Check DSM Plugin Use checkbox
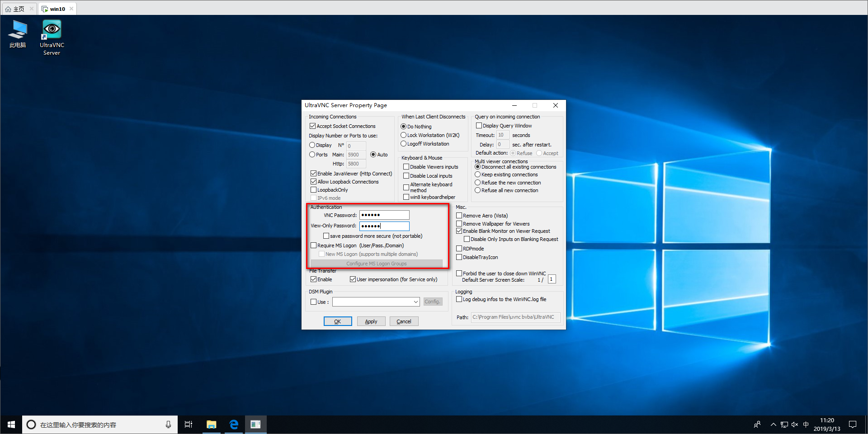868x434 pixels. click(x=313, y=302)
